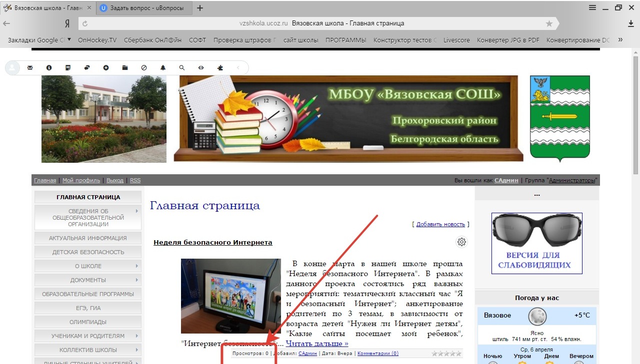Open OnHockey.TV bookmark
This screenshot has height=364, width=640.
tap(97, 40)
